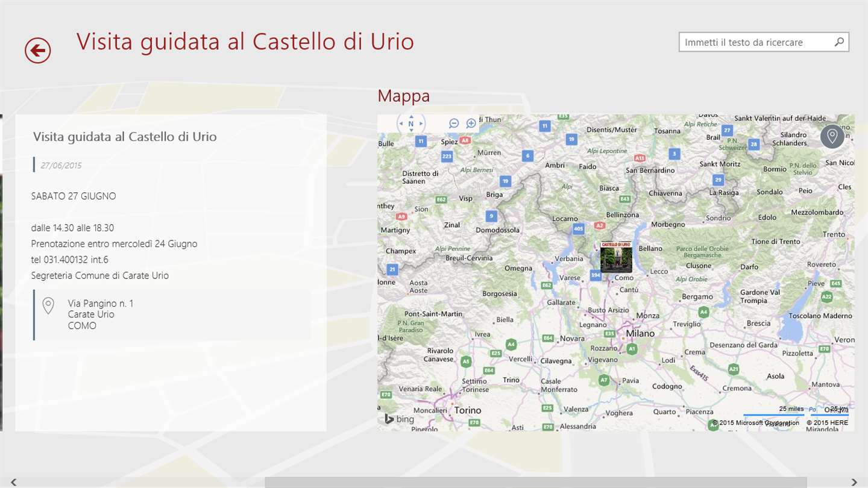Click the '25 miles' map scale label
This screenshot has height=488, width=868.
coord(791,409)
